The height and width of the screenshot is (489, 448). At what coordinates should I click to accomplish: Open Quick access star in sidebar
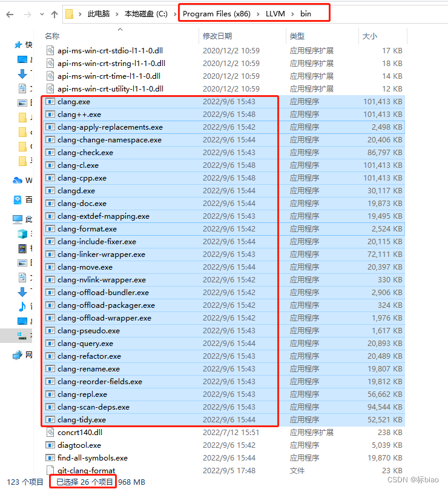pos(18,45)
